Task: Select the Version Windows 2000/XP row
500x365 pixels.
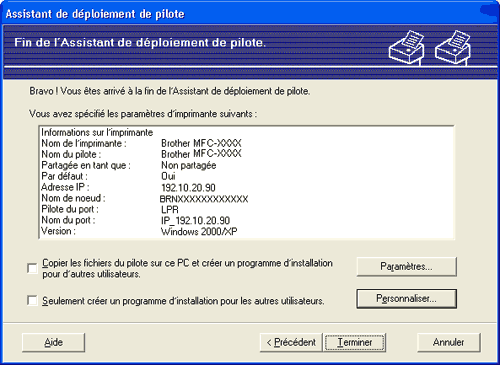Action: click(139, 231)
